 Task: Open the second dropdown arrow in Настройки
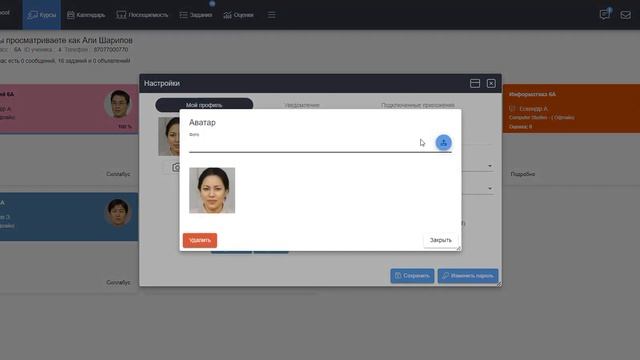click(490, 189)
